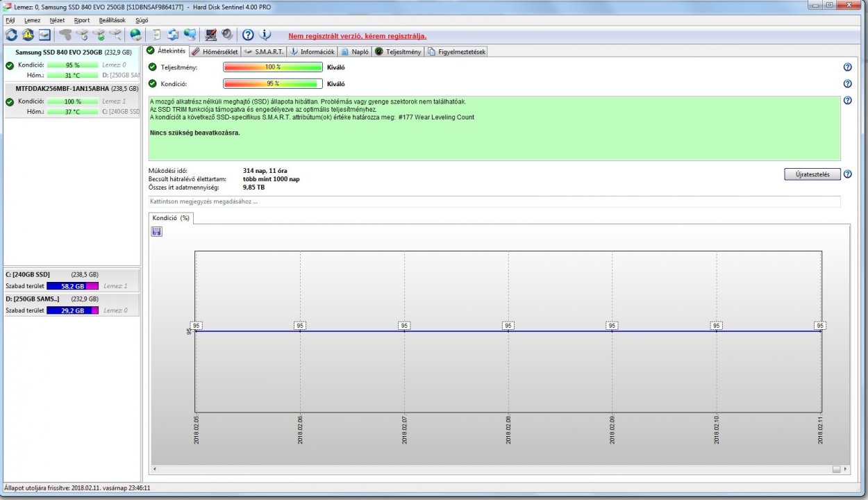Click help icon beside the green status text box
This screenshot has height=500, width=868.
coord(847,100)
